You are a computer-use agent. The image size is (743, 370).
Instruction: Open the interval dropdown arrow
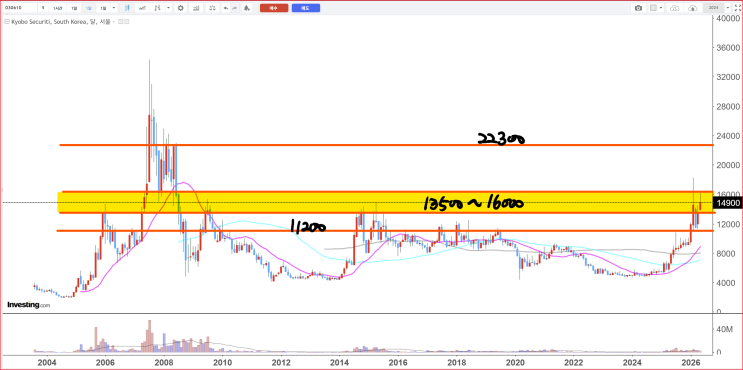tap(114, 8)
